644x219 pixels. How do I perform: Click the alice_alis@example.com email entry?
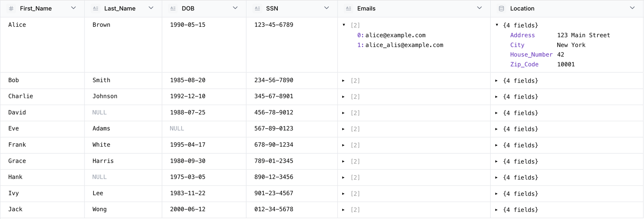(404, 45)
